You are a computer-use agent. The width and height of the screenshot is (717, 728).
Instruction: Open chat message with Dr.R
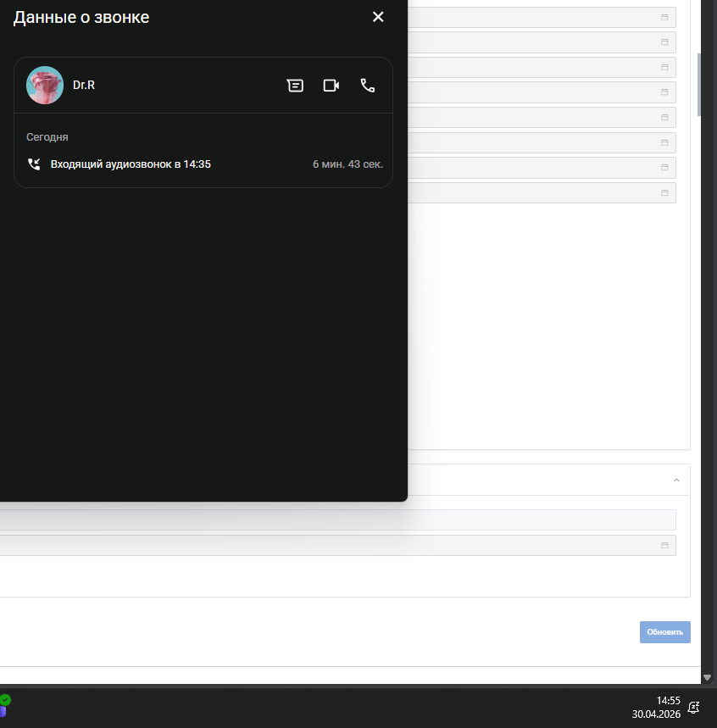[x=295, y=86]
